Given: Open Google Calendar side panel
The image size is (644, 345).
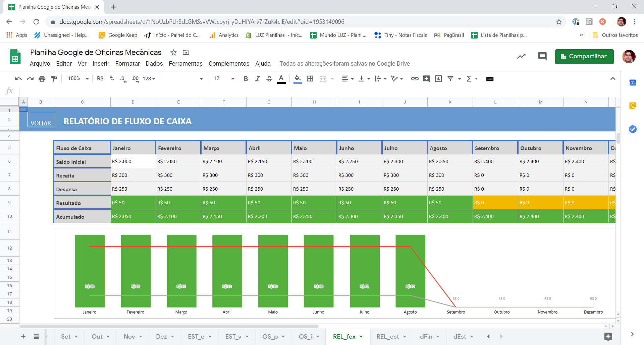Looking at the screenshot, I should point(633,82).
